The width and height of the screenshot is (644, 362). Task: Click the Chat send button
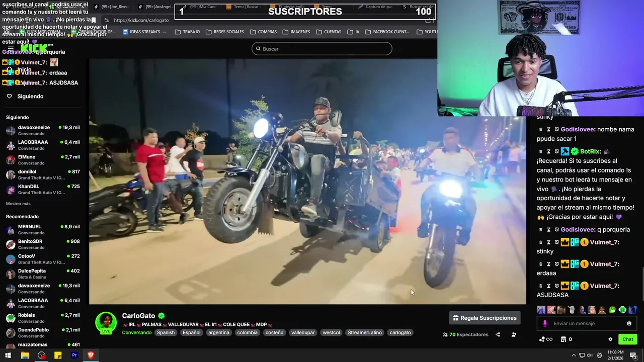coord(628,339)
